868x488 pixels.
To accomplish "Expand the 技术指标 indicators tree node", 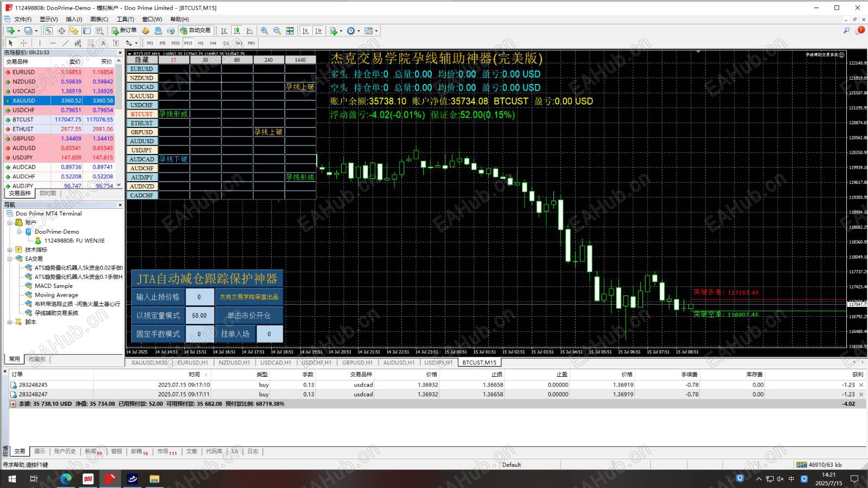I will (10, 250).
